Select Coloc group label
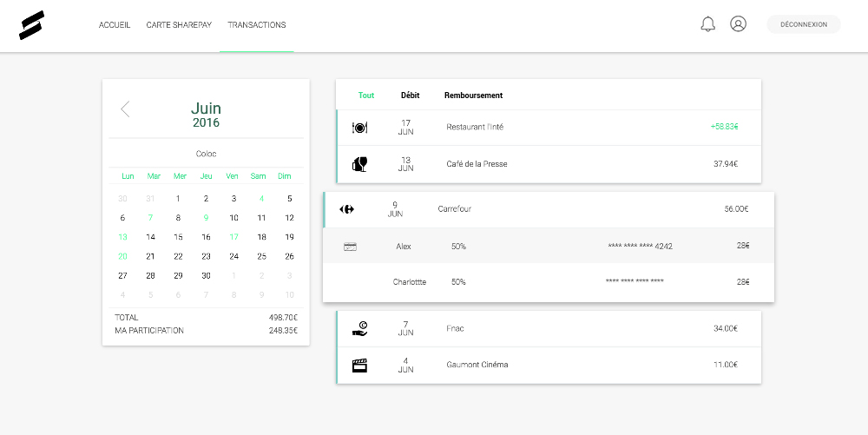 (x=206, y=154)
